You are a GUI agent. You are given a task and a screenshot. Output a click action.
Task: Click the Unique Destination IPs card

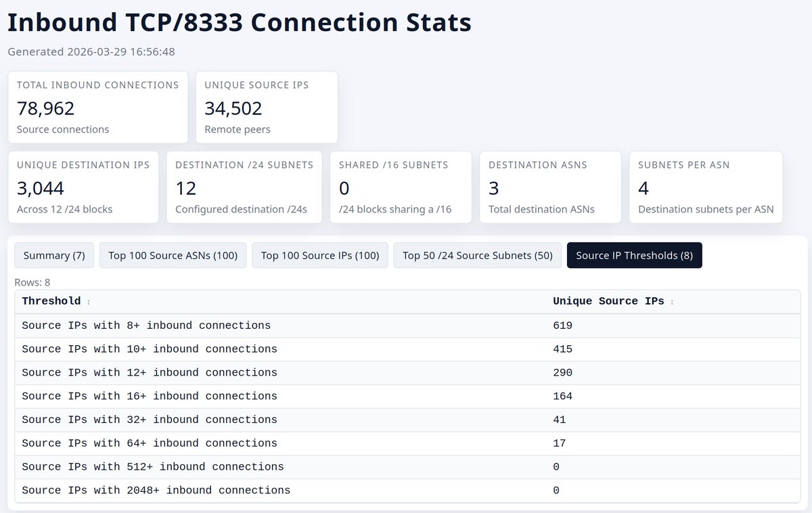83,187
